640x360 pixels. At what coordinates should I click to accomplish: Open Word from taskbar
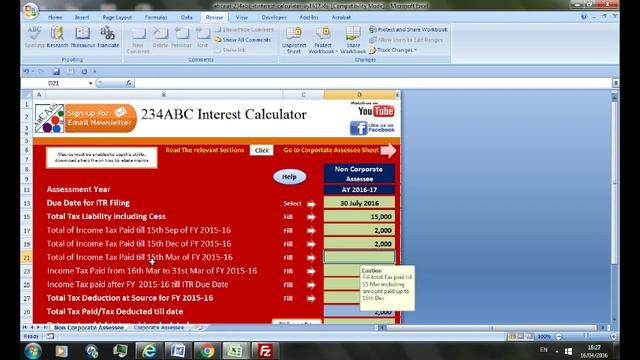coord(178,351)
